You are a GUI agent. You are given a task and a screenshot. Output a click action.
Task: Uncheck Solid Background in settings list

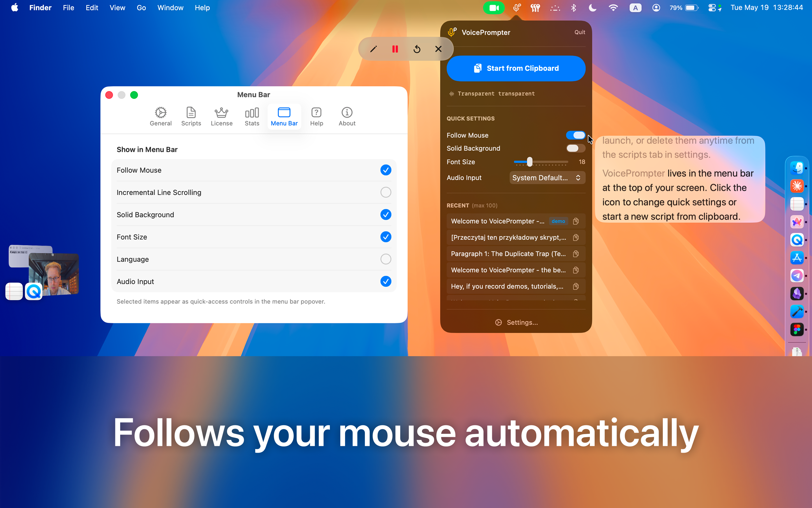[x=385, y=214]
